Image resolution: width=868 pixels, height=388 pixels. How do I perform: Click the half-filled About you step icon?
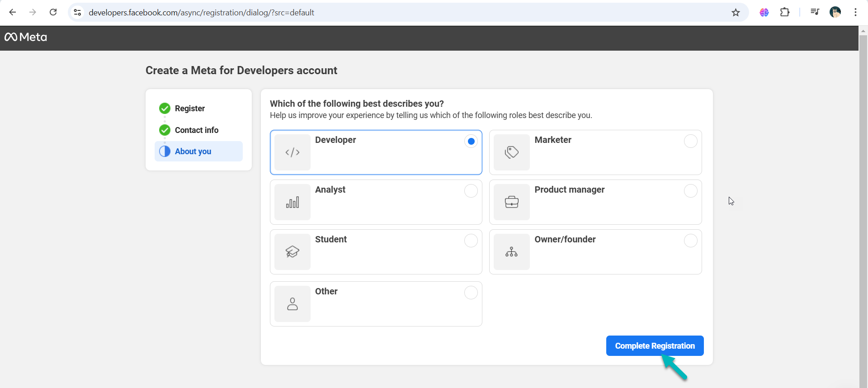coord(165,151)
